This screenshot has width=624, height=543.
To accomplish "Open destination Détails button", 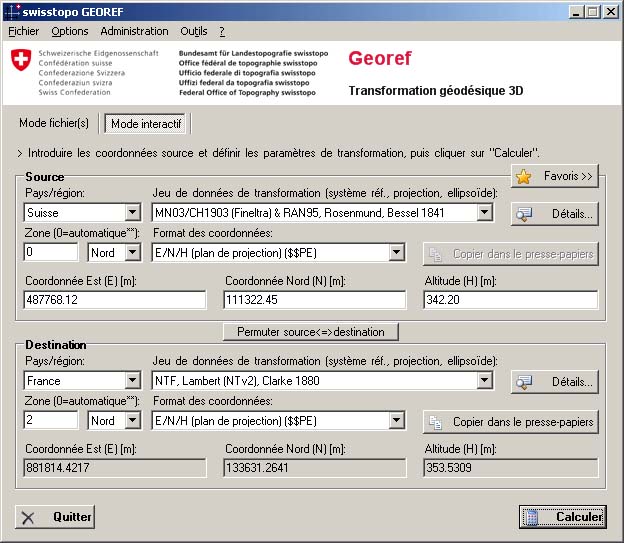I will (554, 381).
